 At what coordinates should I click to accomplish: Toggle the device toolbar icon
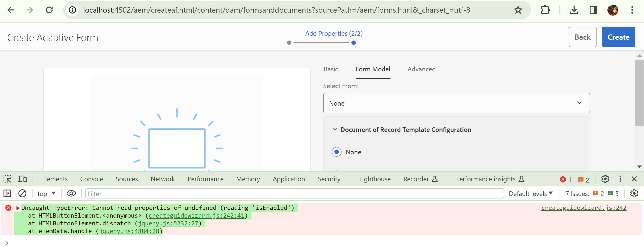[x=22, y=179]
